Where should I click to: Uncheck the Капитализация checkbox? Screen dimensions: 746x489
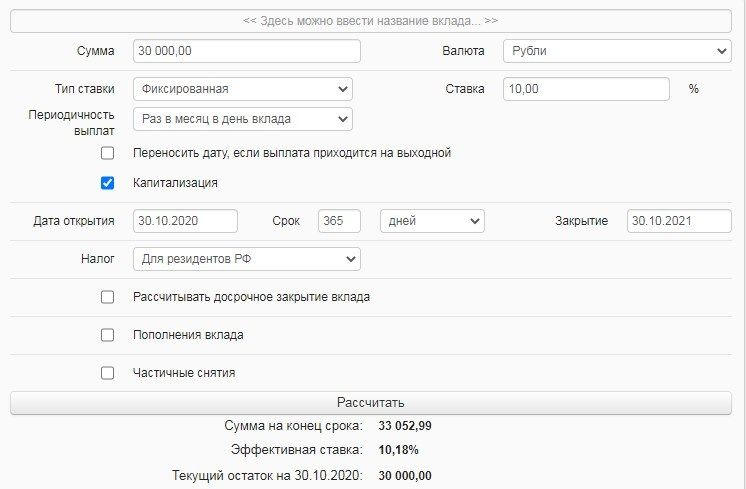point(108,183)
